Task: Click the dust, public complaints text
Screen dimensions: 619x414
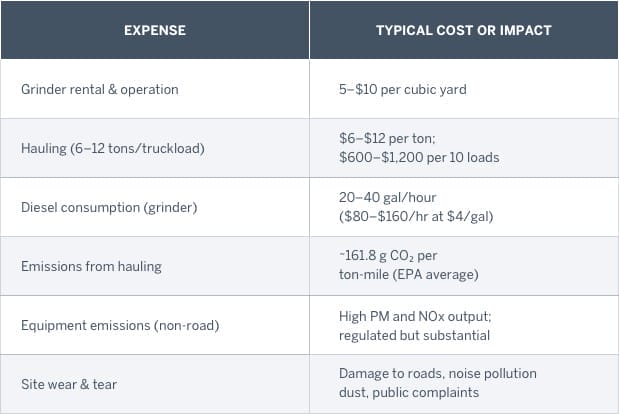Action: point(409,393)
